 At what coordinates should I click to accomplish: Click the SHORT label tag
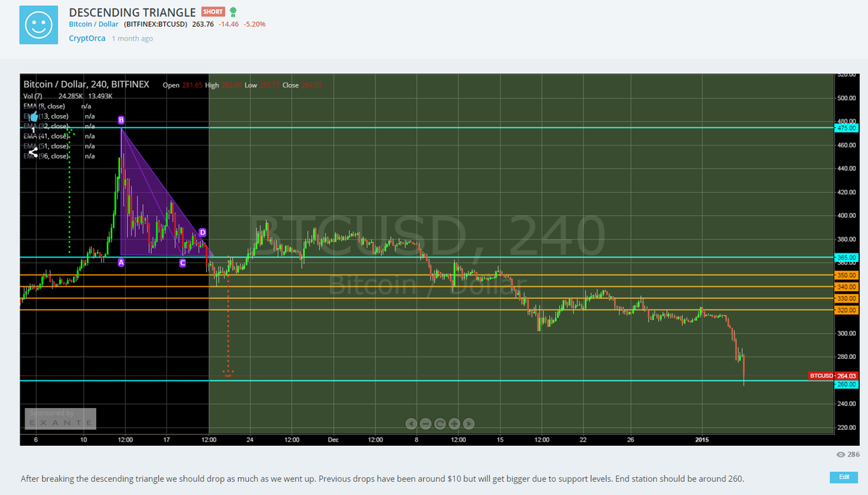coord(212,12)
